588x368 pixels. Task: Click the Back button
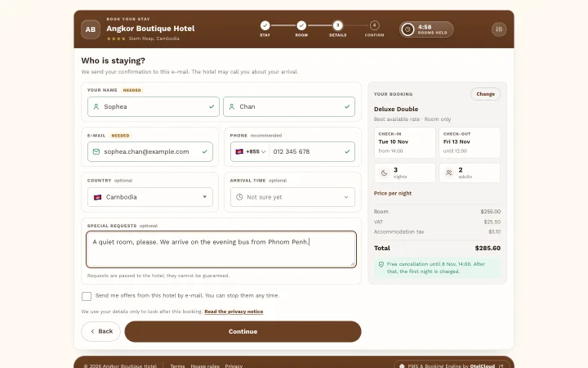101,331
